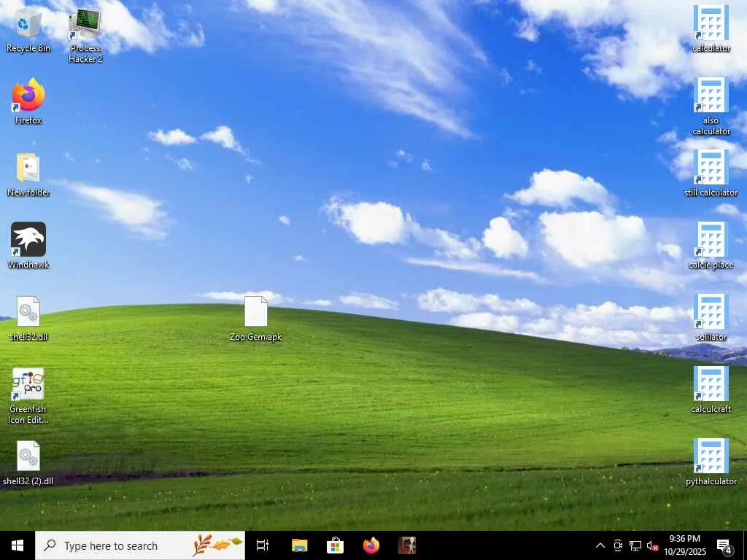Select the Greenfish Icon Editor shortcut
This screenshot has height=560, width=747.
point(28,396)
